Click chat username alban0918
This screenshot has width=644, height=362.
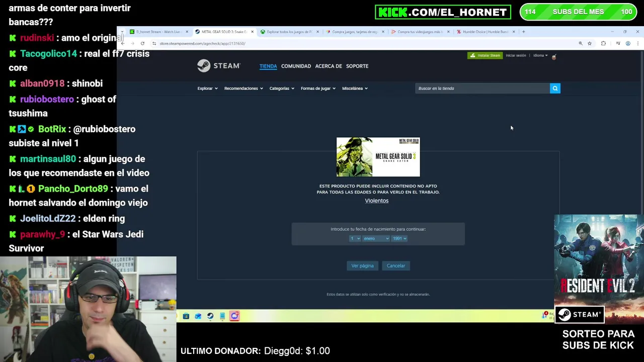[x=42, y=83]
